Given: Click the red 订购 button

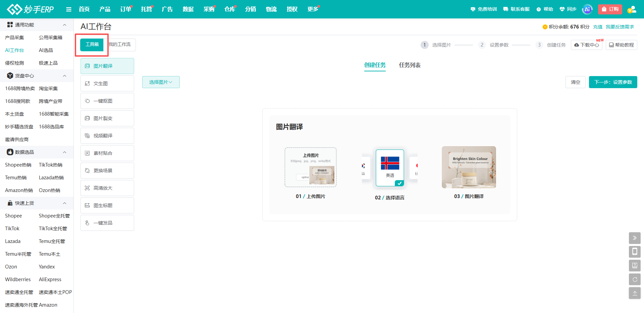Looking at the screenshot, I should (x=610, y=9).
